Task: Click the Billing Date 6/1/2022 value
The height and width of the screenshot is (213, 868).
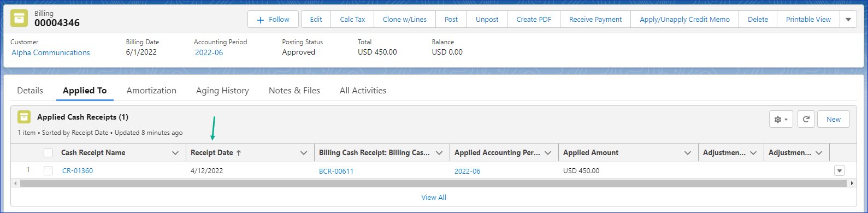Action: click(x=141, y=52)
